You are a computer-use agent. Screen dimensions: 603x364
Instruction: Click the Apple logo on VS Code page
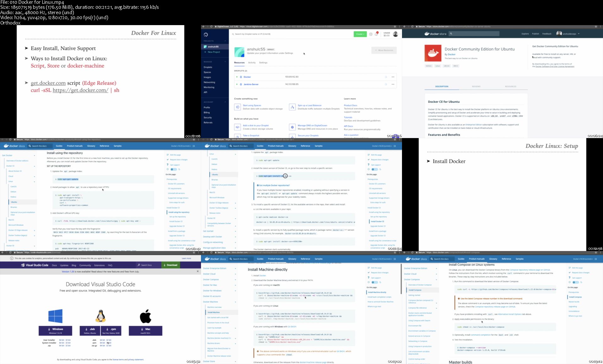tap(145, 316)
